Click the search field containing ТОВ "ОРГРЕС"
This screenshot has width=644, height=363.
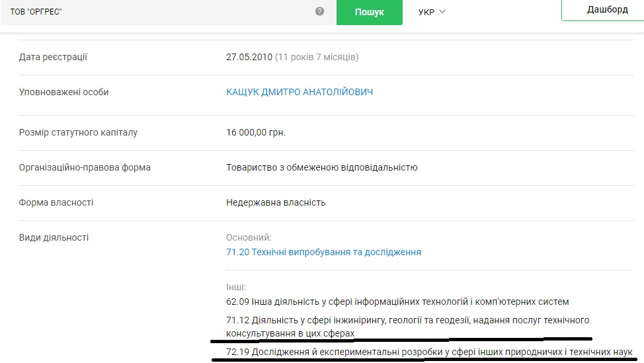coord(159,12)
